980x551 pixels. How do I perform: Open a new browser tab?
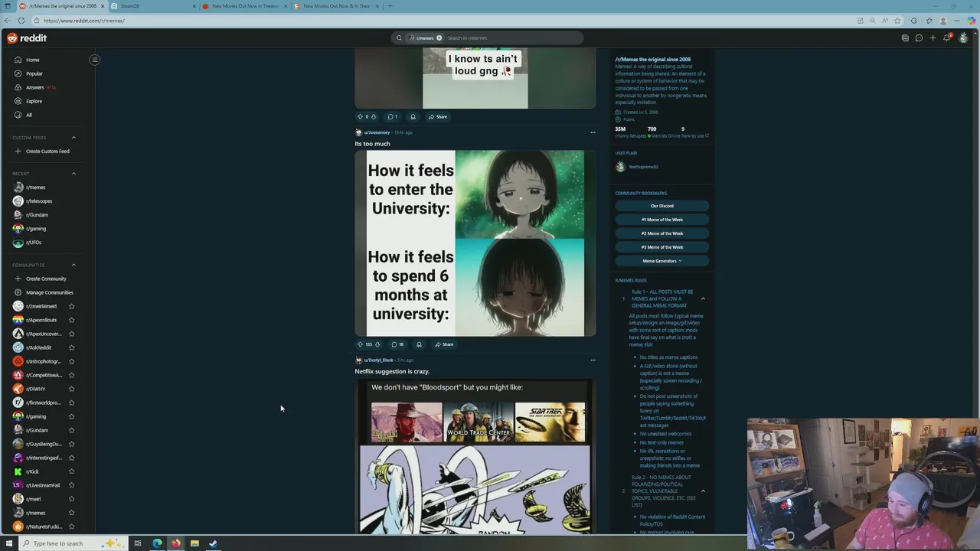pyautogui.click(x=389, y=6)
